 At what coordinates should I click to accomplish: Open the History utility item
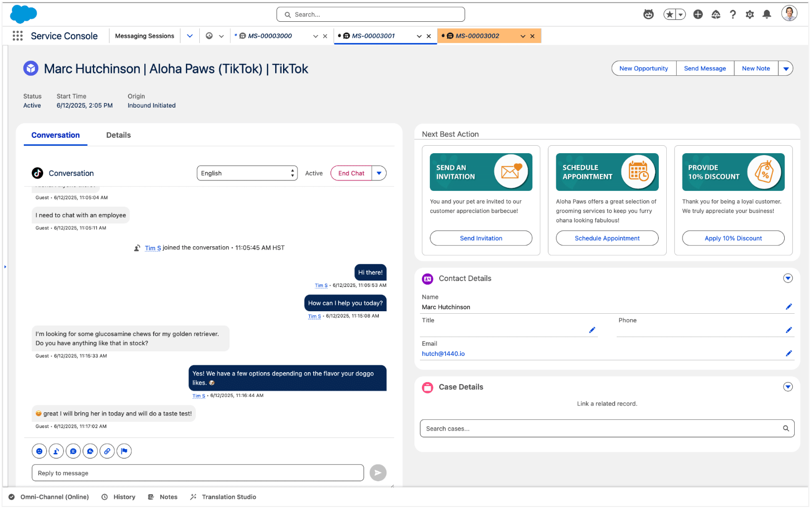click(118, 497)
